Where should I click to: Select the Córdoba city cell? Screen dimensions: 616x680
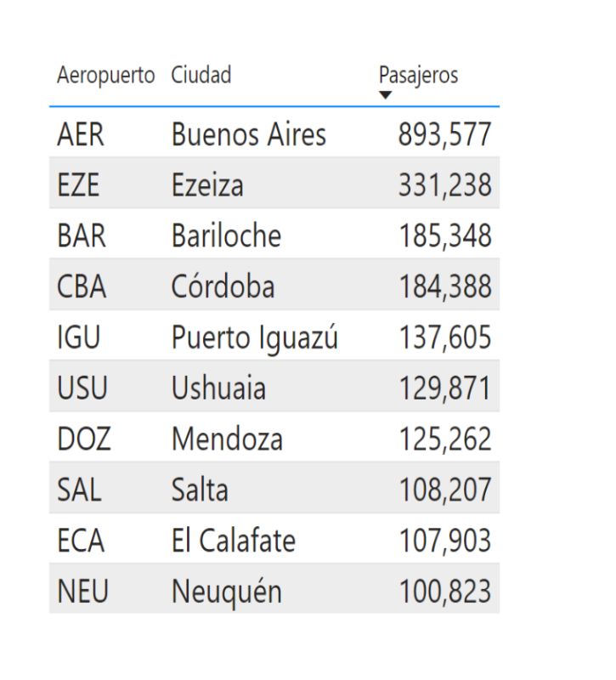point(223,286)
